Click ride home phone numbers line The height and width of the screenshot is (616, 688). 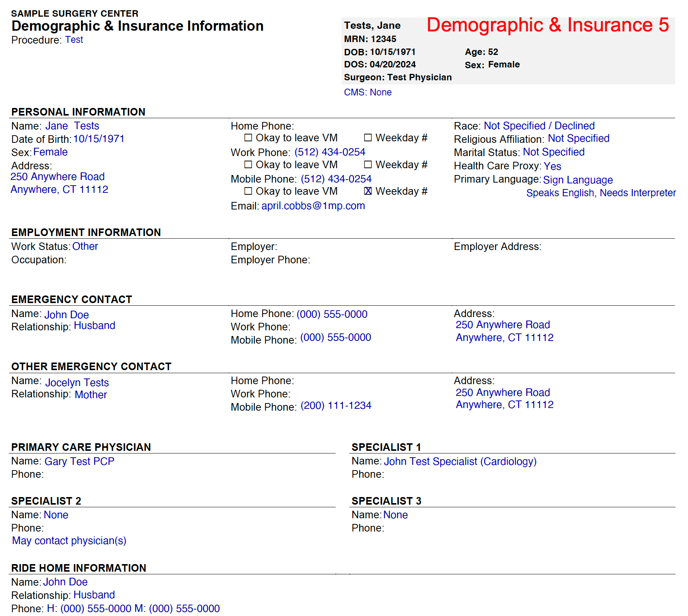tap(133, 608)
